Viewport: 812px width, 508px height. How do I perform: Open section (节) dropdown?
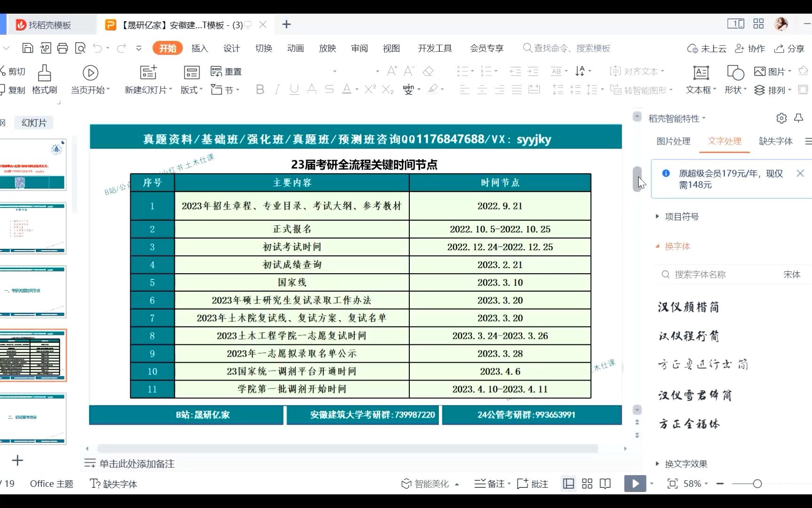pos(225,89)
